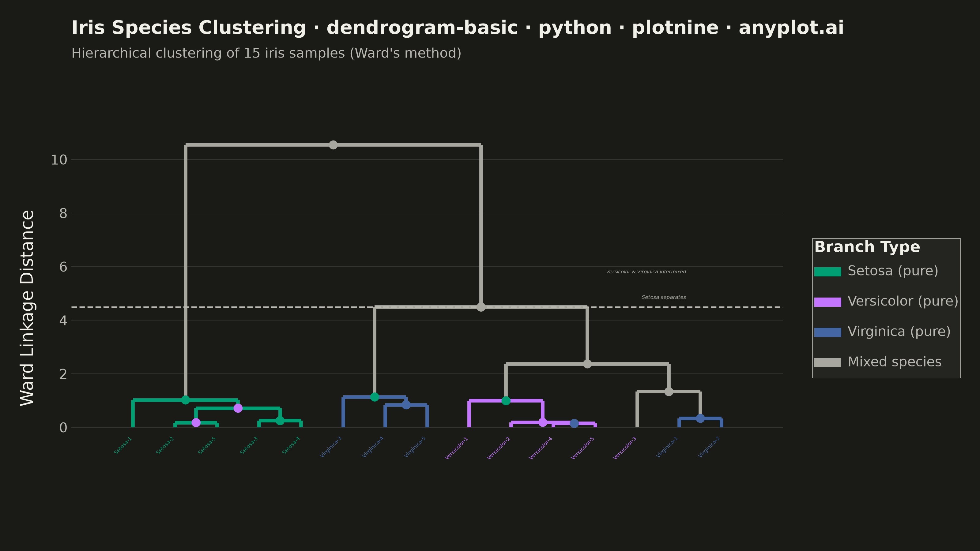Viewport: 980px width, 551px height.
Task: Click the 'Setosa separates' annotation text
Action: 664,297
